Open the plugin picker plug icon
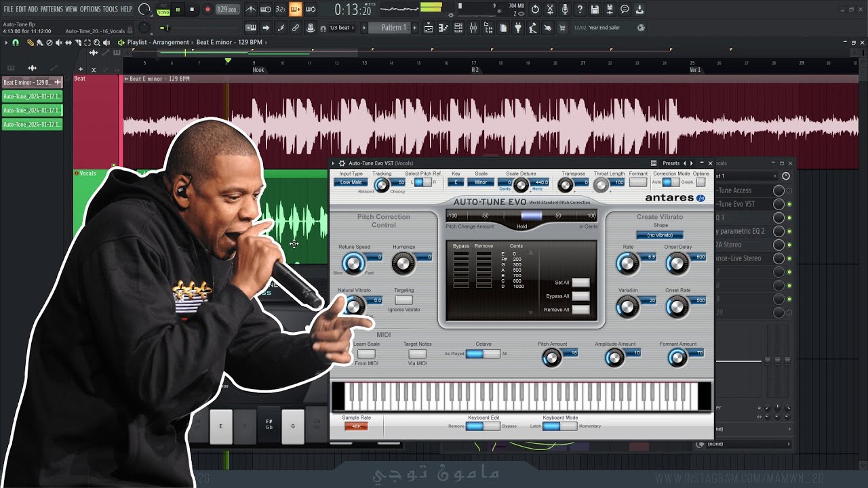This screenshot has width=868, height=488. click(x=518, y=28)
